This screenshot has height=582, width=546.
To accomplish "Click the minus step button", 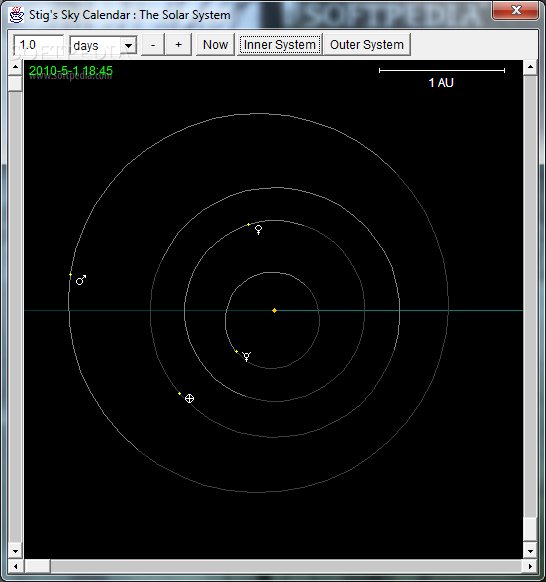I will click(153, 45).
